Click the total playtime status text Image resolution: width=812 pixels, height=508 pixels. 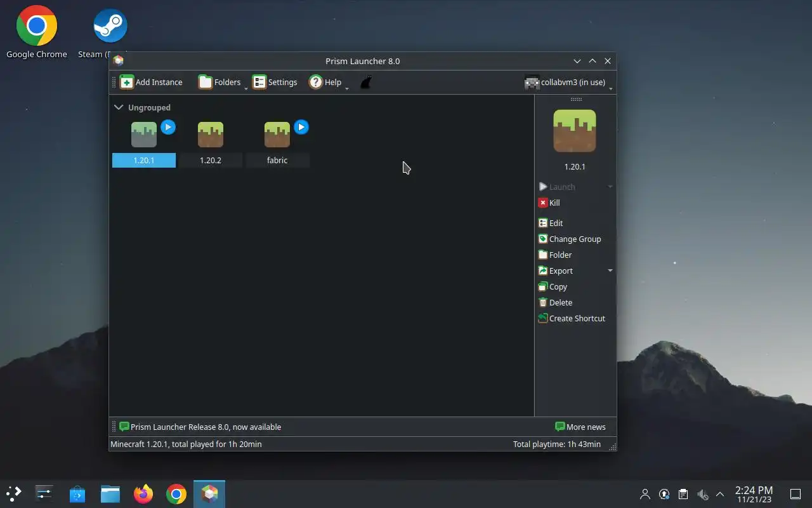[x=557, y=444]
